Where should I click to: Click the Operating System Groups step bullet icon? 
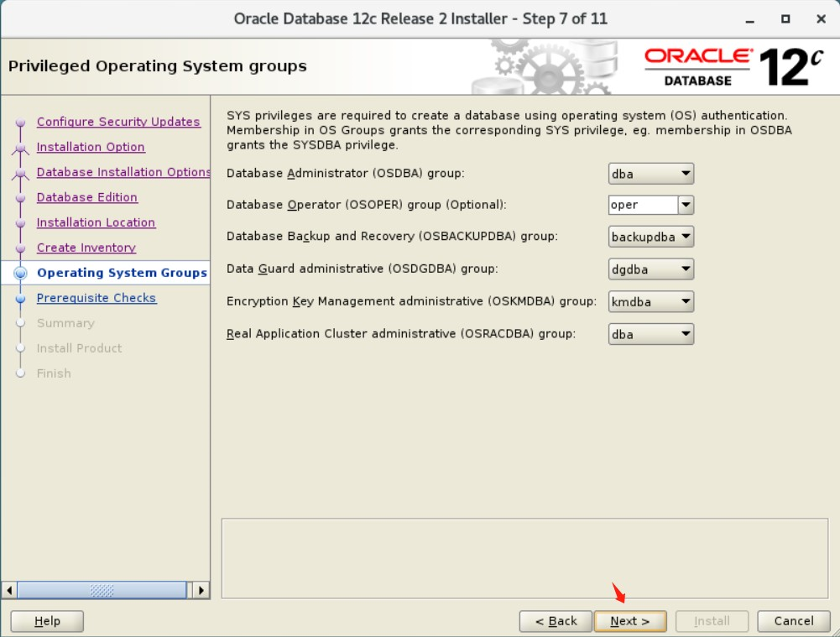(x=20, y=274)
